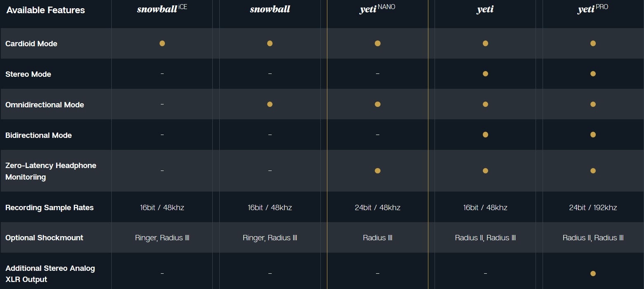
Task: Click the Zero-Latency Headphone Monitoring label
Action: pyautogui.click(x=51, y=171)
